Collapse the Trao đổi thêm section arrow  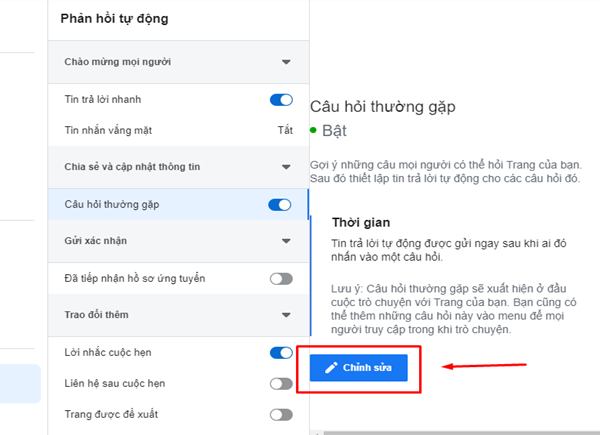point(286,315)
